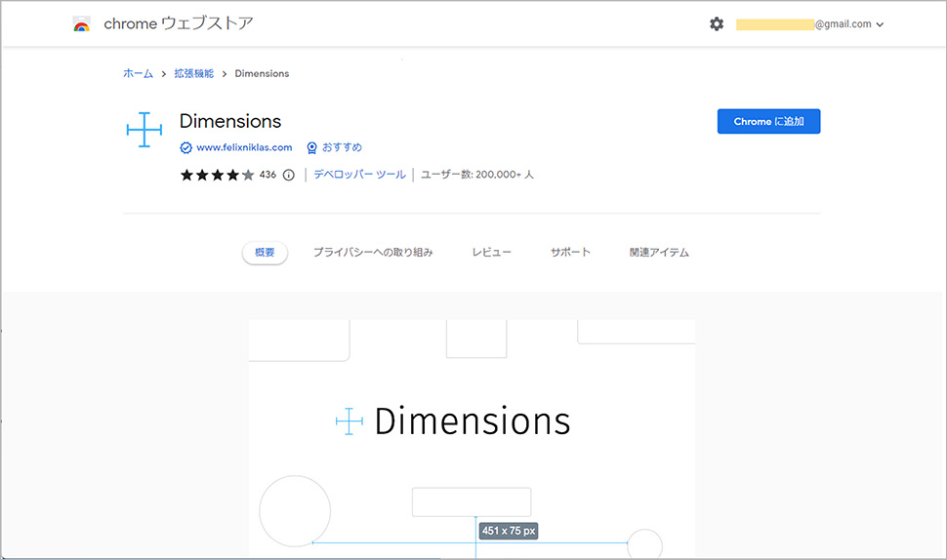Click the star rating icons
947x560 pixels.
point(218,175)
